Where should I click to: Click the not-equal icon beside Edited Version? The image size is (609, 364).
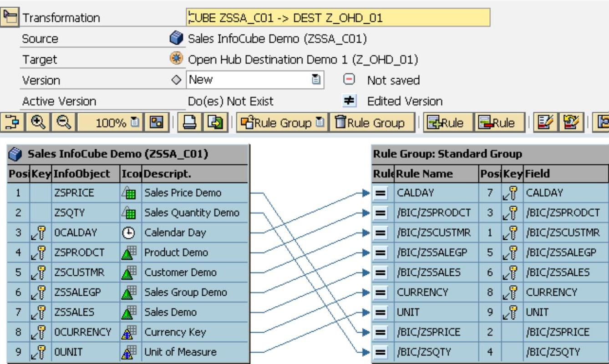click(349, 101)
